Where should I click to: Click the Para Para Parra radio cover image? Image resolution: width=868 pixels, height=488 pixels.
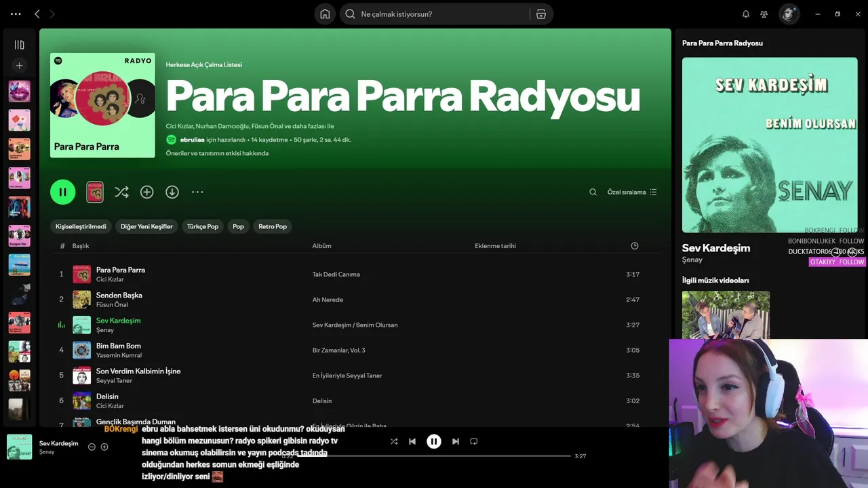(102, 105)
